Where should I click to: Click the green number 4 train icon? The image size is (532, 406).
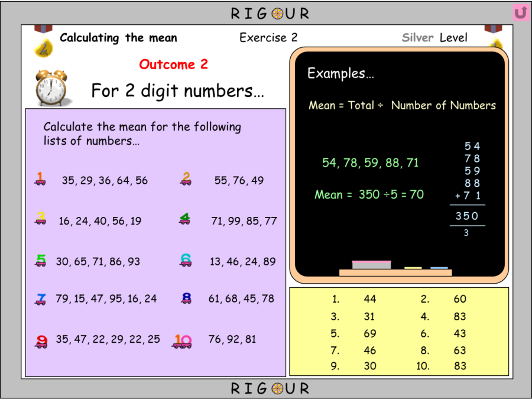point(185,219)
